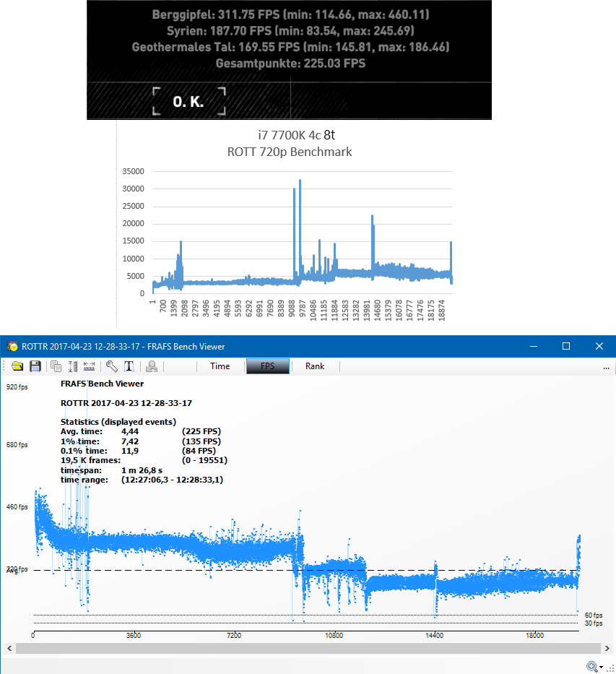616x674 pixels.
Task: Click the FRAFS app icon in title bar
Action: [12, 347]
